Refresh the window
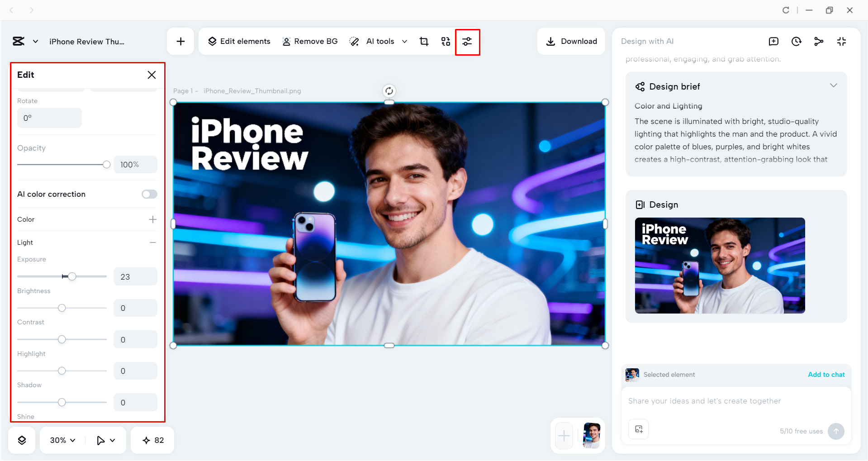This screenshot has width=868, height=461. click(x=786, y=10)
